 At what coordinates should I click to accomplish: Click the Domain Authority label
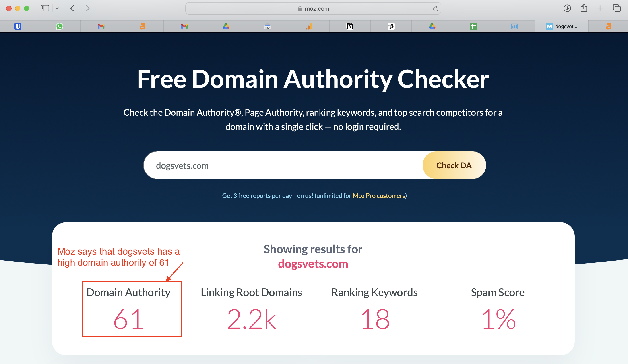tap(129, 292)
